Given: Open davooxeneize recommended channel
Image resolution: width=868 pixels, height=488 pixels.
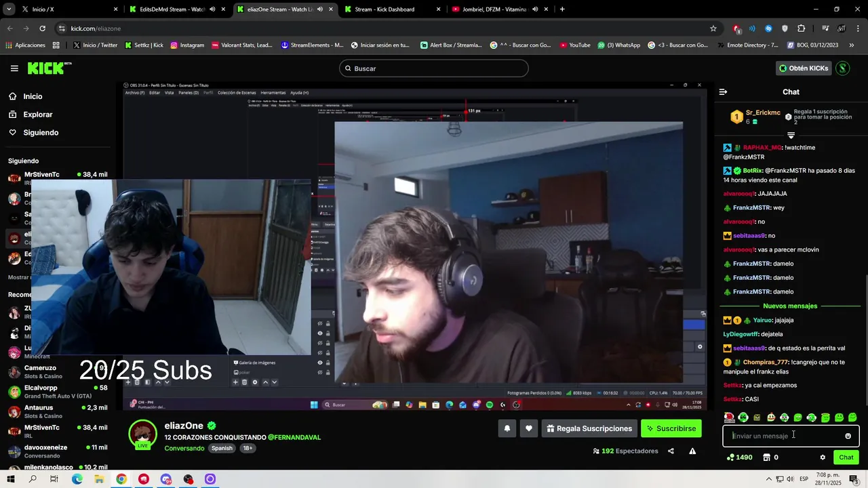Looking at the screenshot, I should tap(58, 451).
